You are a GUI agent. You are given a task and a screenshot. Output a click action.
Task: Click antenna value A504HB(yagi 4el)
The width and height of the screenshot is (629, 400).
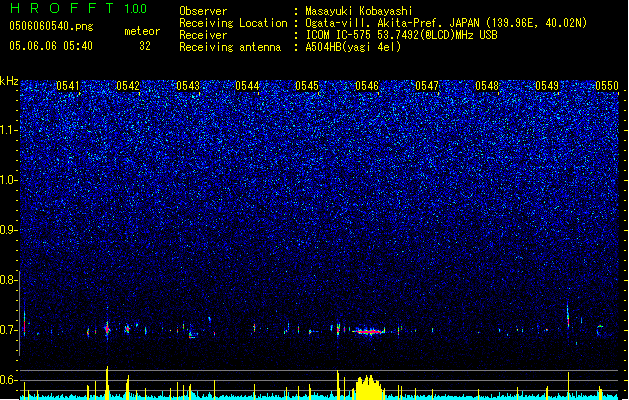353,47
